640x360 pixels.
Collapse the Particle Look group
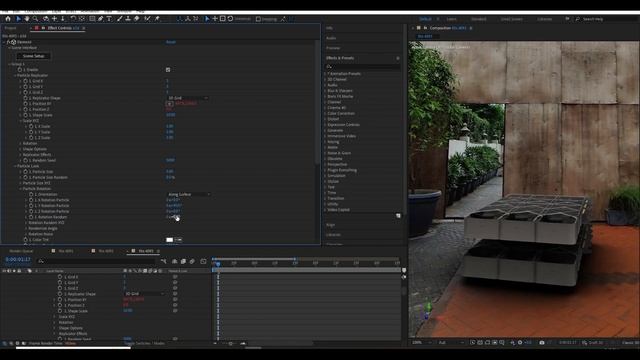(x=15, y=166)
